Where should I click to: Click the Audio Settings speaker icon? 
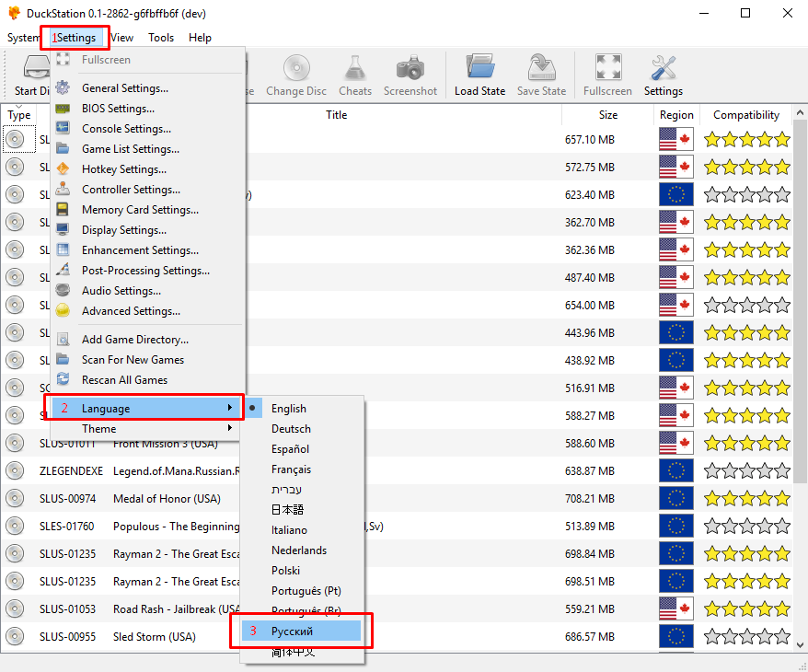pyautogui.click(x=63, y=290)
